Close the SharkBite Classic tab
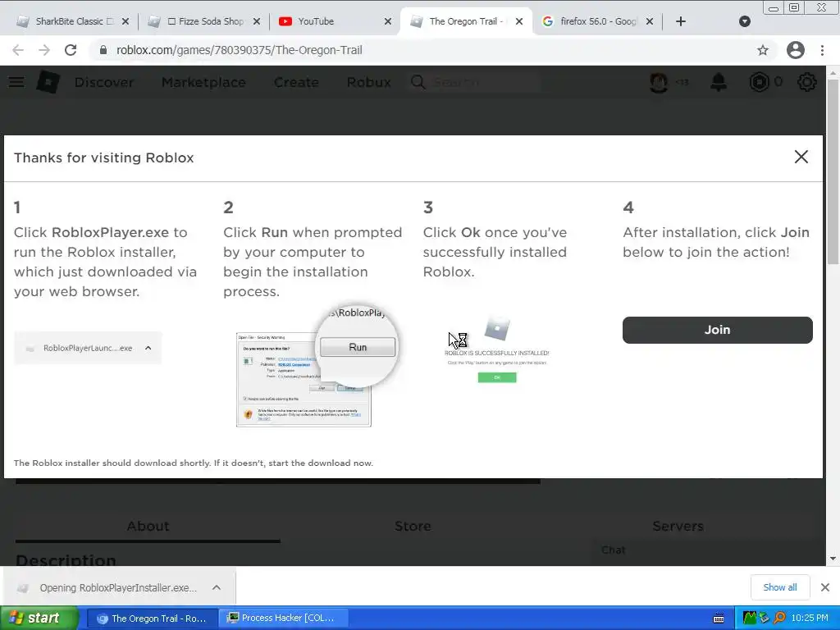Screen dimensions: 840x630 (126, 21)
